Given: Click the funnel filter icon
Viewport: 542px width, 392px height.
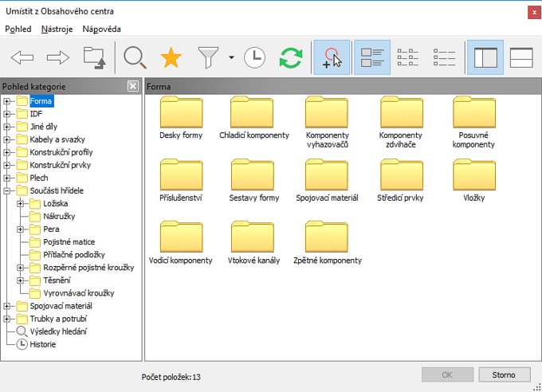Looking at the screenshot, I should point(209,57).
